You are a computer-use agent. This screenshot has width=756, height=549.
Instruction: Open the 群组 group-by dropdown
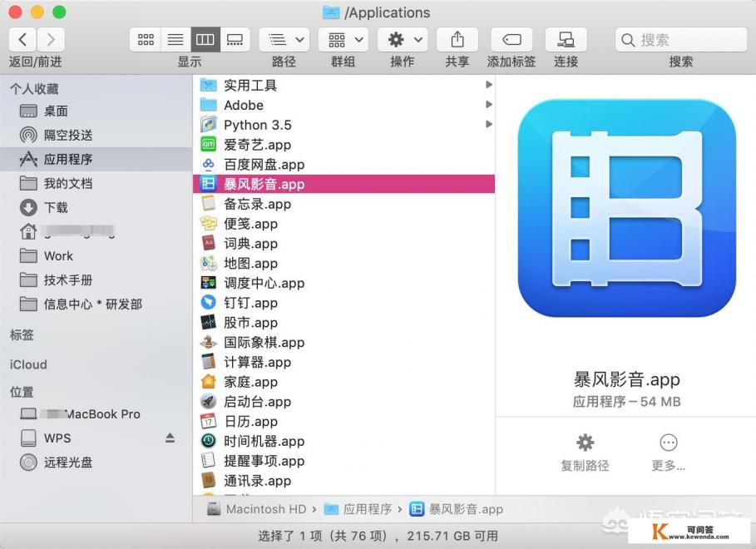(343, 39)
